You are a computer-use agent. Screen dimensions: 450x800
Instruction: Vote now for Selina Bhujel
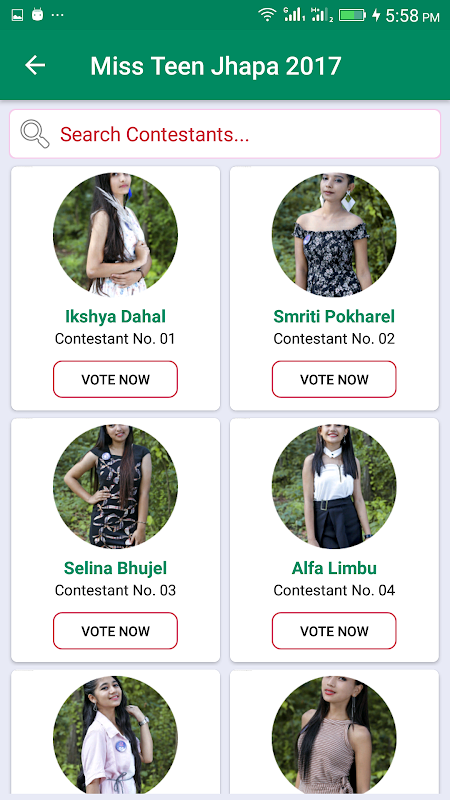pos(115,631)
